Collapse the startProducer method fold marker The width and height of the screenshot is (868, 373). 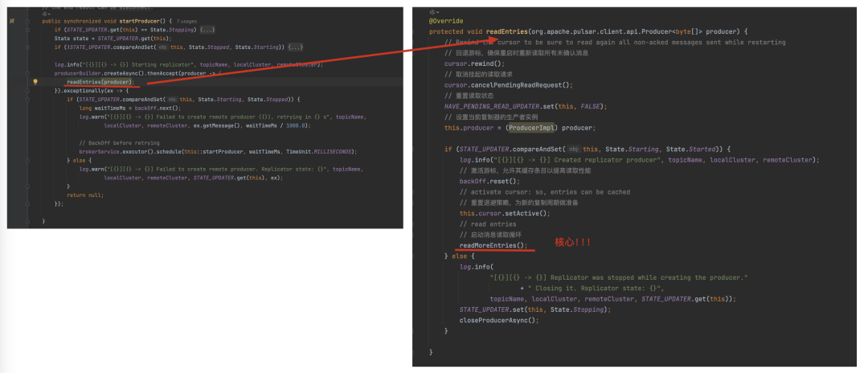click(27, 21)
